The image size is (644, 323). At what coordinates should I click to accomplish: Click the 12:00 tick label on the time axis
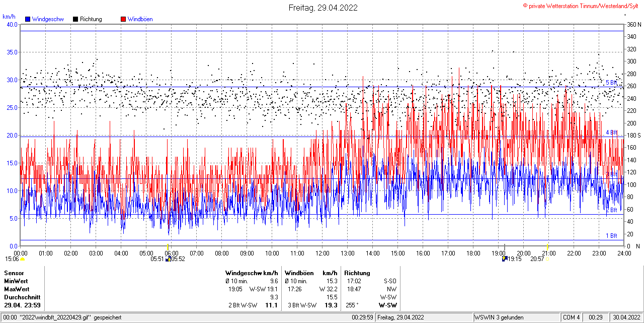click(x=322, y=253)
